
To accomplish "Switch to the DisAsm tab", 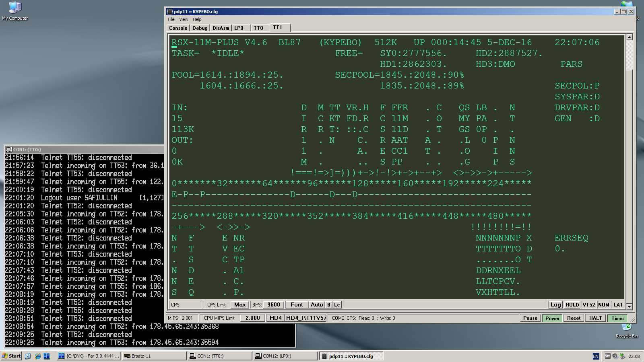I will [221, 28].
